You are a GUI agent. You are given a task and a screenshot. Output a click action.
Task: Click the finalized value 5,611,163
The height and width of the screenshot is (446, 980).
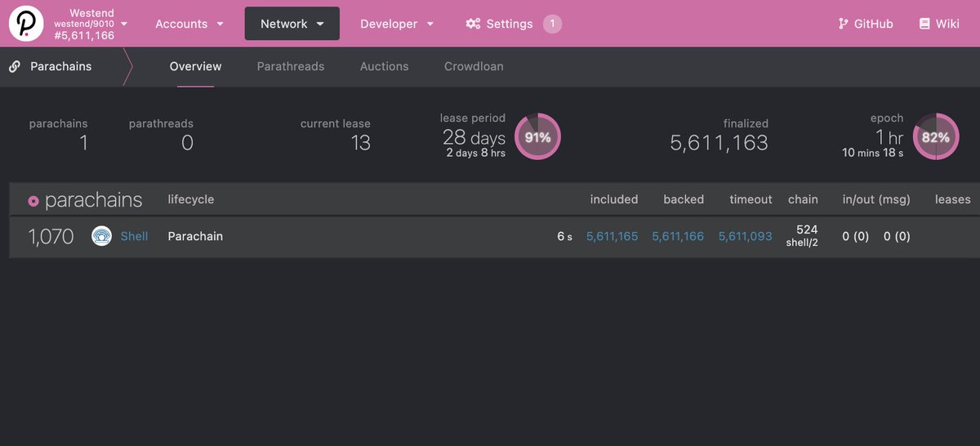point(719,143)
